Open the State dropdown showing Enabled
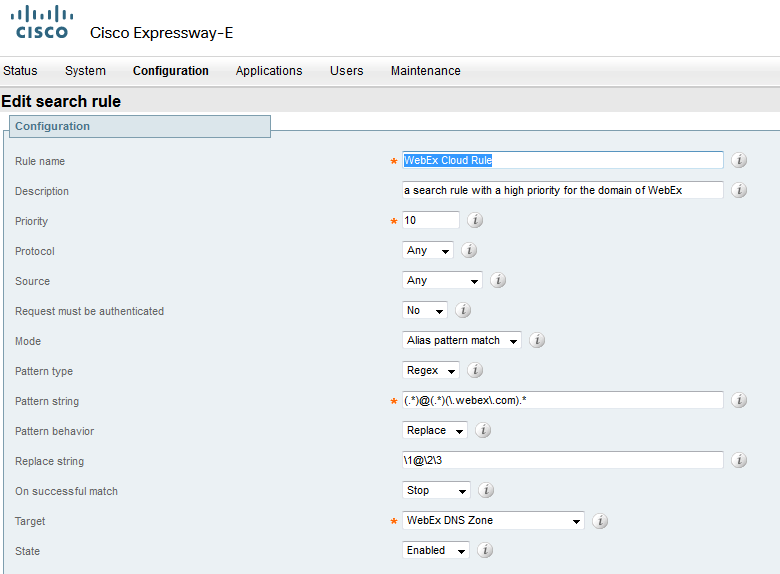Viewport: 780px width, 574px height. [x=435, y=550]
